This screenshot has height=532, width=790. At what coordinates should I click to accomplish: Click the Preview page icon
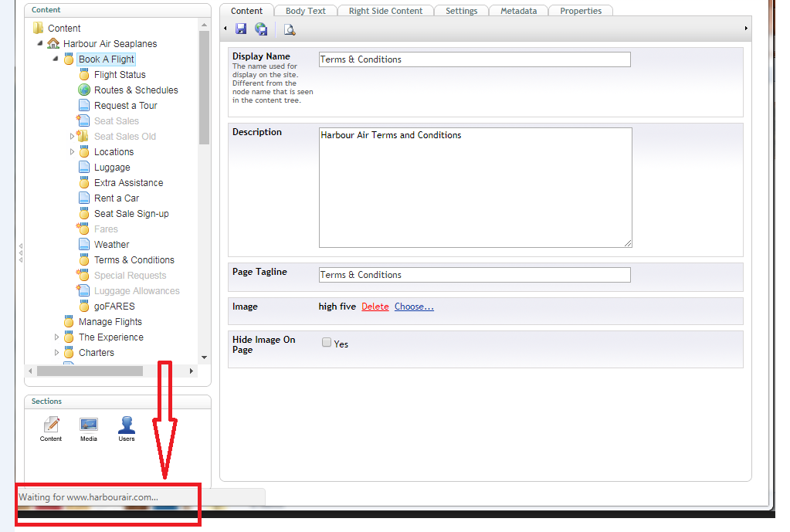[289, 29]
